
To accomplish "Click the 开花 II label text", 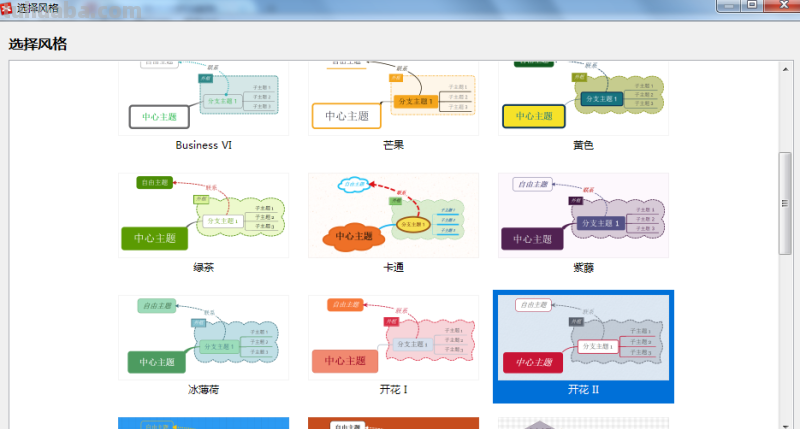I will [583, 390].
